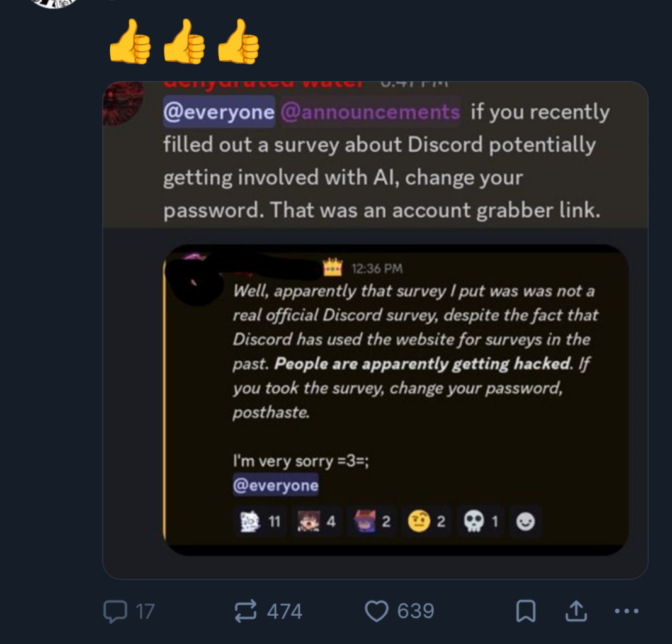The image size is (672, 644).
Task: Click the reply speech bubble icon
Action: click(x=115, y=611)
